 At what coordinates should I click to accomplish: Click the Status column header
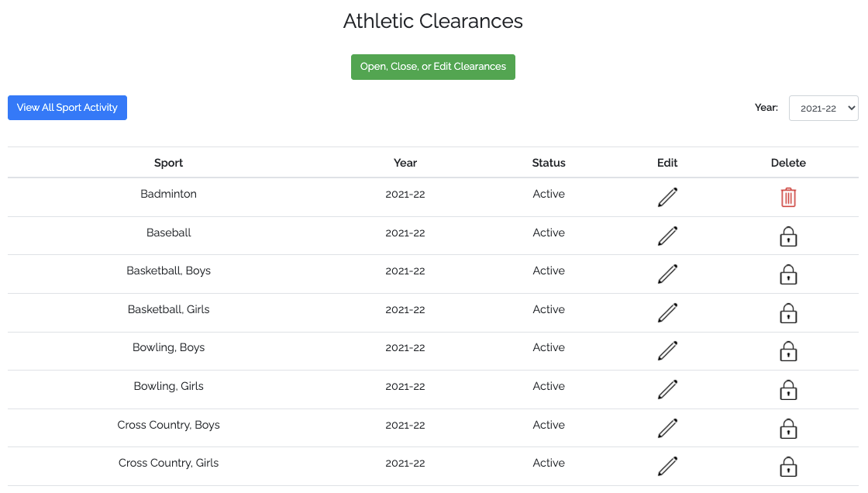pos(549,163)
